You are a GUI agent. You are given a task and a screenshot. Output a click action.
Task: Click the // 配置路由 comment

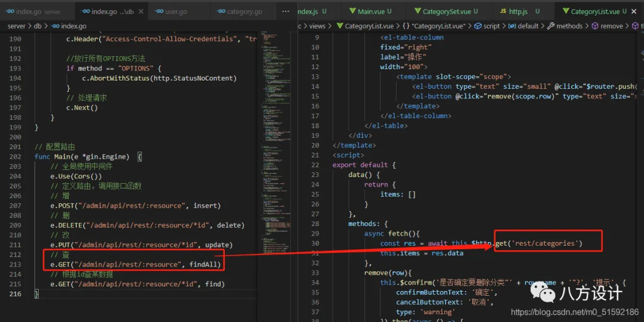(x=55, y=147)
